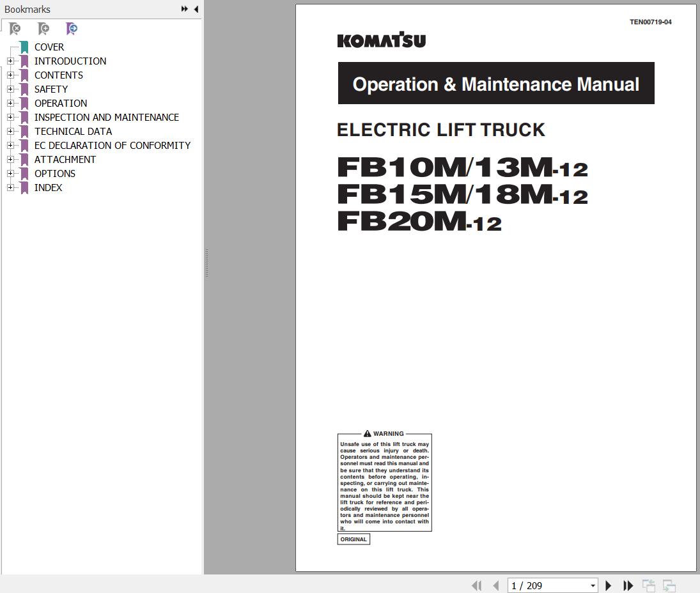
Task: Open the SAFETY bookmark
Action: point(51,89)
